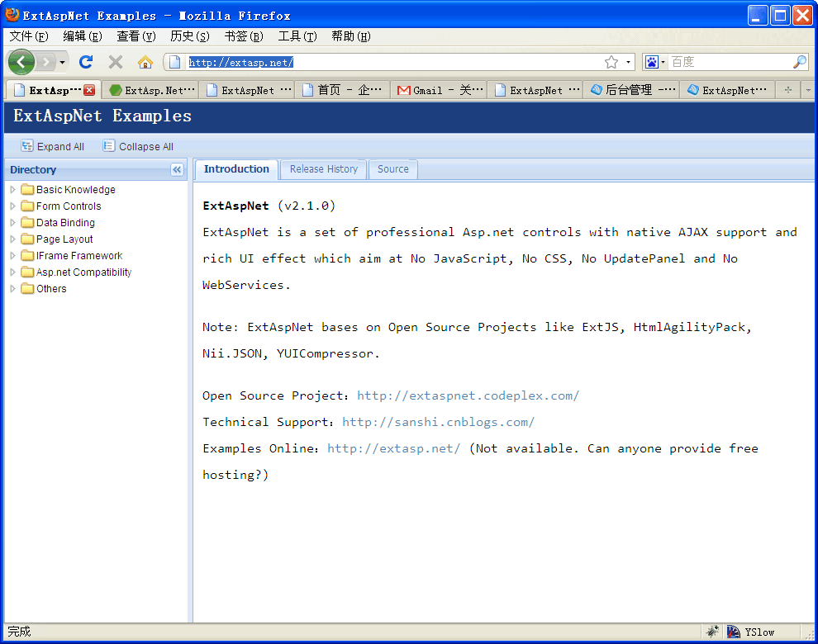Image resolution: width=818 pixels, height=644 pixels.
Task: Select the Form Controls folder icon
Action: click(x=27, y=206)
